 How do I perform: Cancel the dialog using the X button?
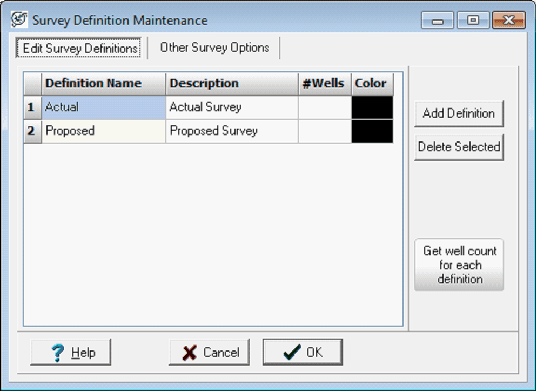pyautogui.click(x=209, y=353)
